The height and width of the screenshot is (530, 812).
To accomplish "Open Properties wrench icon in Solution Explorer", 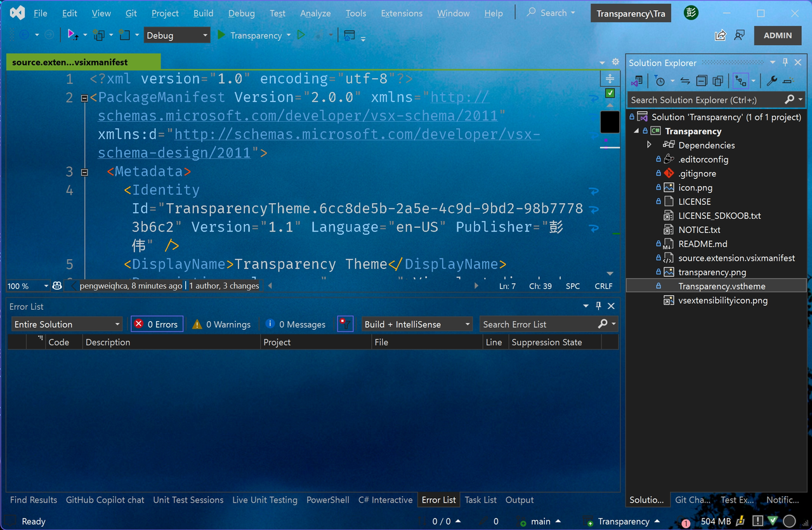I will (x=771, y=81).
